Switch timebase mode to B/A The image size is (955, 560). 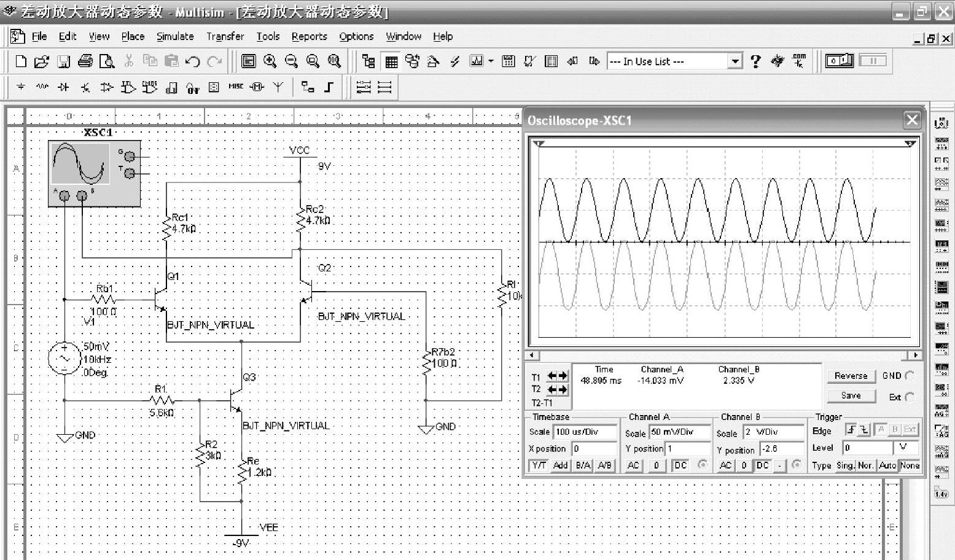582,465
